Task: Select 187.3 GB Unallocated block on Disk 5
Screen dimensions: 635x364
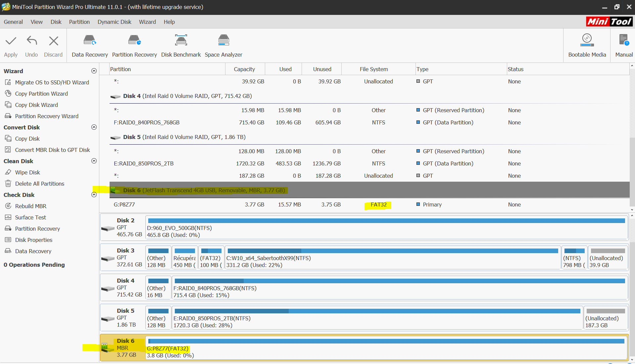Action: (x=606, y=318)
